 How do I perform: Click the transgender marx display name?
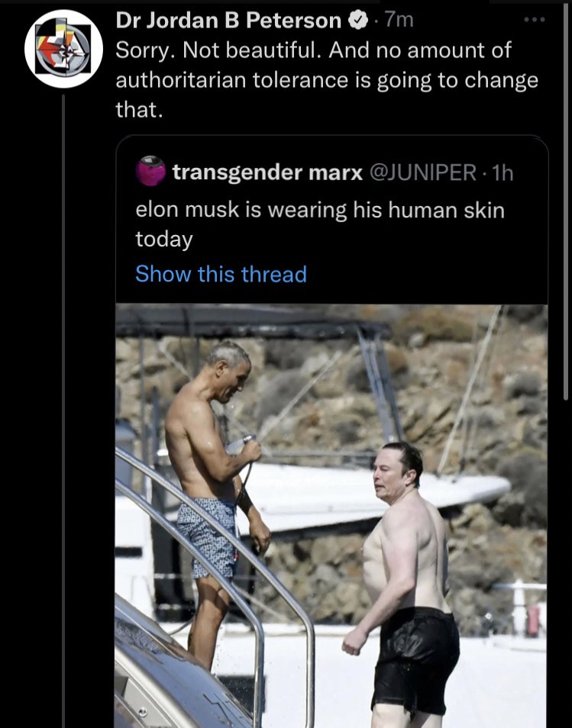pyautogui.click(x=267, y=172)
